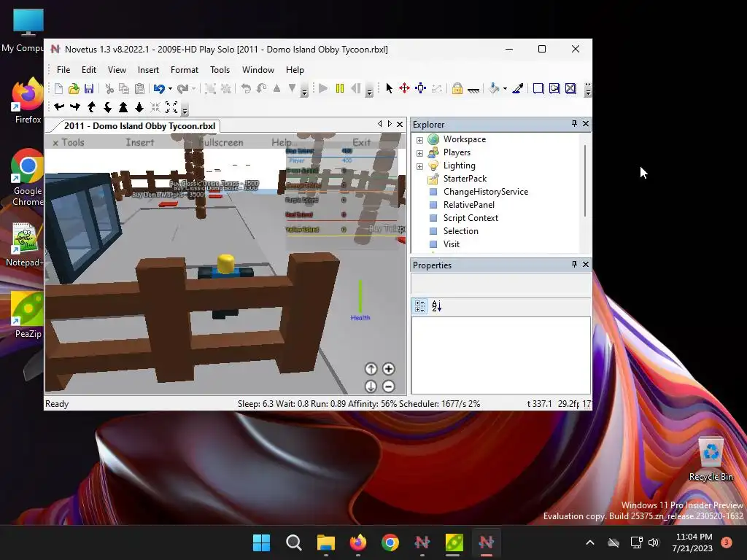Expand the Lighting tree node
This screenshot has width=747, height=560.
click(x=419, y=166)
